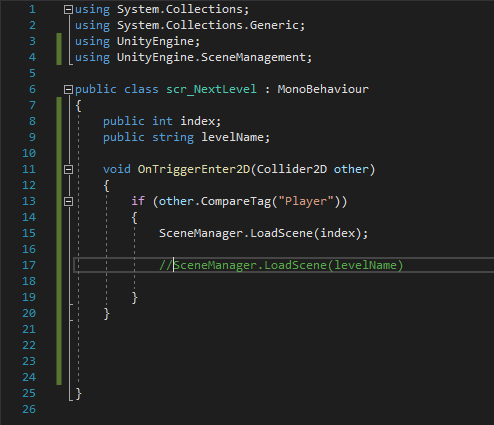Click the class closing brace on line 25
The height and width of the screenshot is (425, 494).
(x=79, y=393)
